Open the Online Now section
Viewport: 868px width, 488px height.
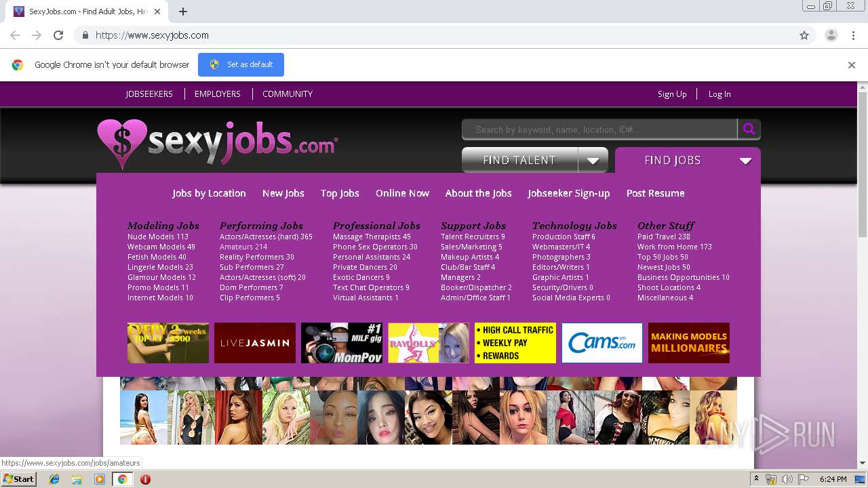click(x=402, y=193)
